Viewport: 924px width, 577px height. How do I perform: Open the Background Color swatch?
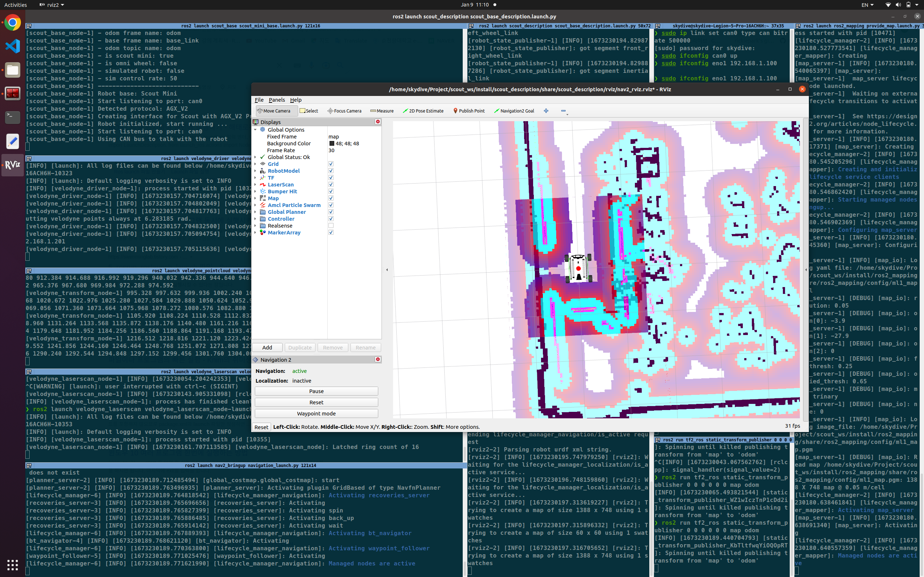tap(332, 143)
